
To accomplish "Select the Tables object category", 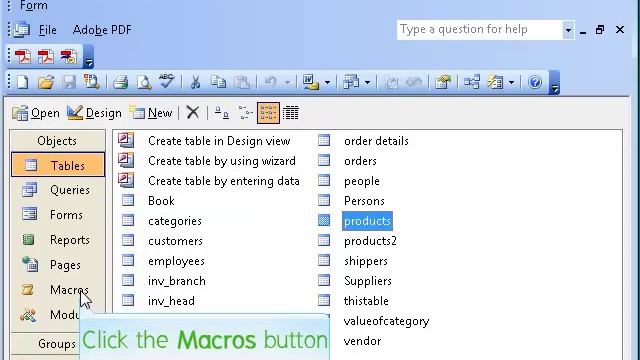I will pyautogui.click(x=58, y=165).
